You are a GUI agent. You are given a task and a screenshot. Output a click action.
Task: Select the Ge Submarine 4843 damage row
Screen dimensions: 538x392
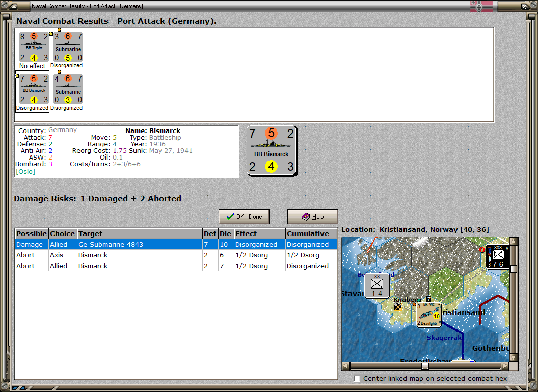point(176,244)
